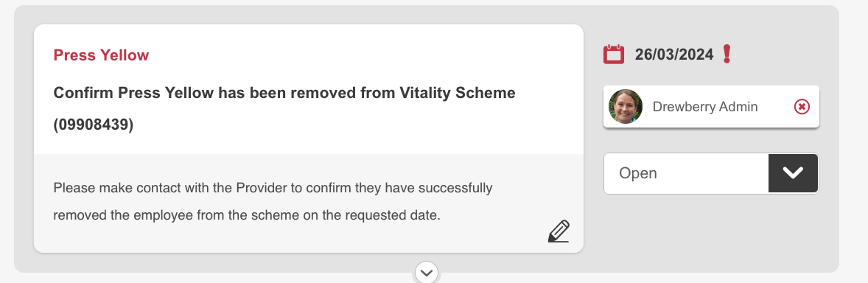Open the Press Yellow employee link
This screenshot has width=868, height=283.
point(101,55)
